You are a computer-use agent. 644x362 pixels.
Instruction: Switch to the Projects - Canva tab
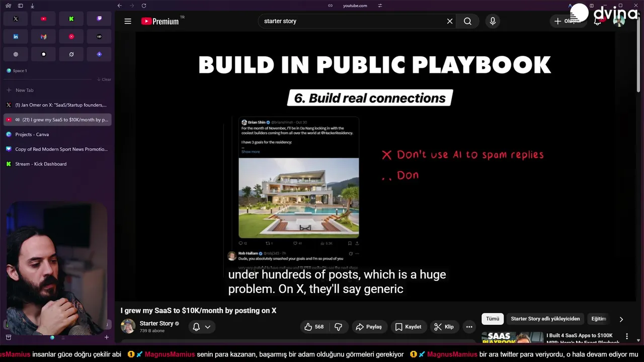[x=57, y=134]
